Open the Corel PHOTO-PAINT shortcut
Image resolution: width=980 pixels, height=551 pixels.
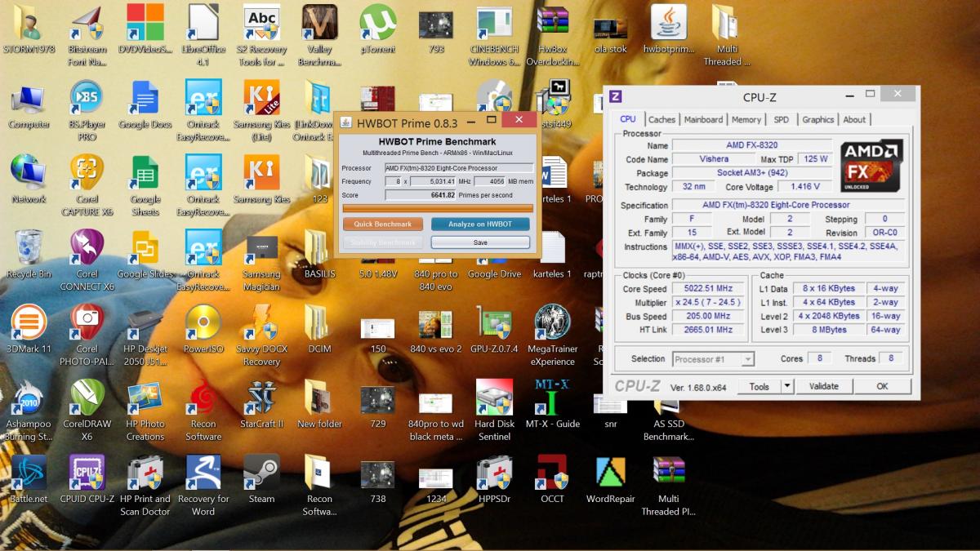87,335
